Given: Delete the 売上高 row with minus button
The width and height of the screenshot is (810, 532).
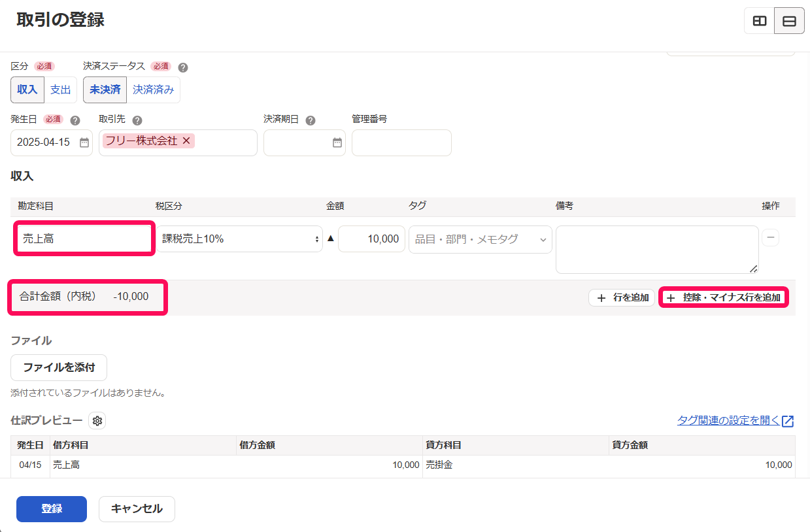Looking at the screenshot, I should [771, 238].
